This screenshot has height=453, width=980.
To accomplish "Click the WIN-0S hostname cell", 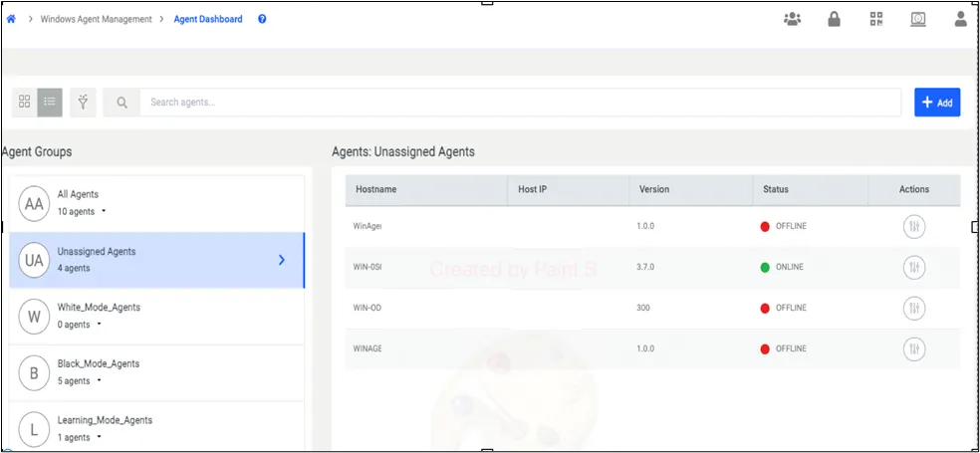I will [x=367, y=268].
